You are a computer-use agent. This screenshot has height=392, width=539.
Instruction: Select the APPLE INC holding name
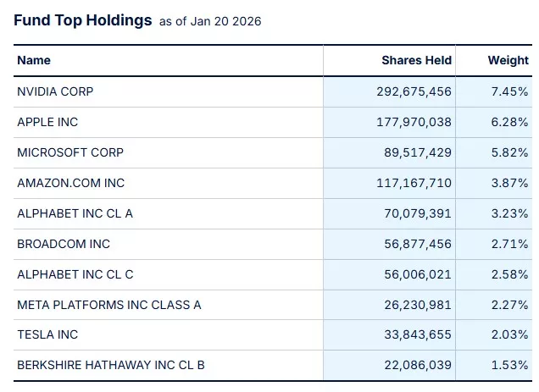[x=47, y=122]
